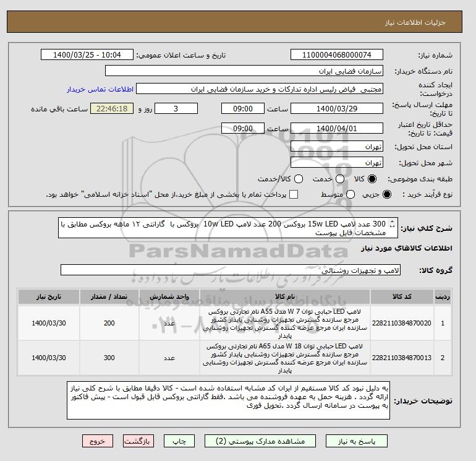This screenshot has height=461, width=476.
Task: Click the response deadline time 09:00 field
Action: (x=243, y=108)
